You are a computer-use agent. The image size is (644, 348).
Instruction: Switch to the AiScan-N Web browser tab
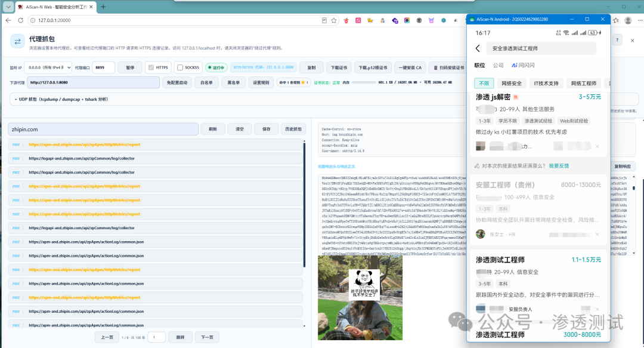pyautogui.click(x=56, y=7)
